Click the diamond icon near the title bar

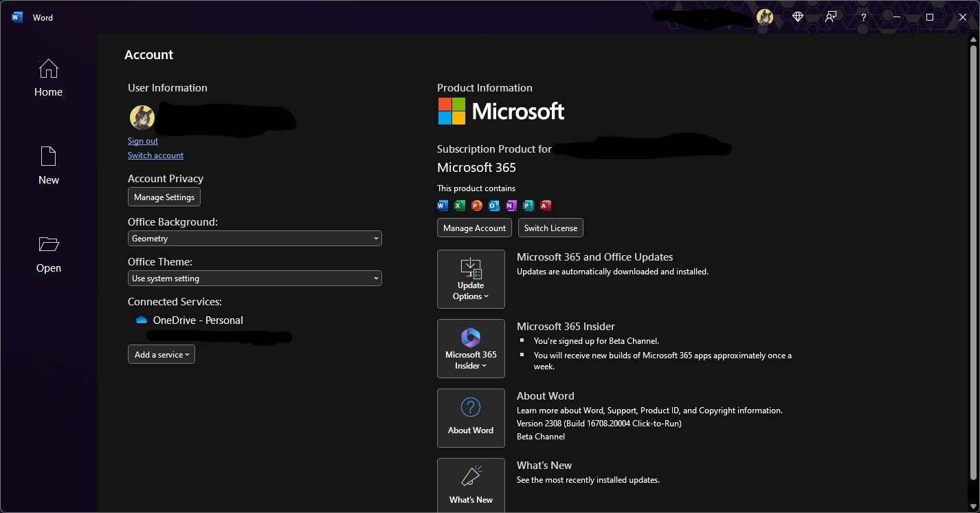coord(797,17)
